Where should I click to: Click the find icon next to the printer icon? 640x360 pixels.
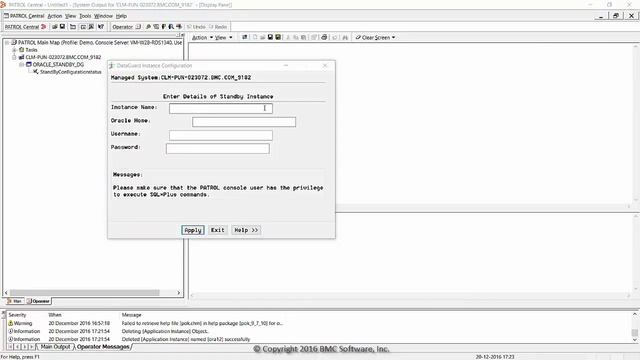(345, 38)
